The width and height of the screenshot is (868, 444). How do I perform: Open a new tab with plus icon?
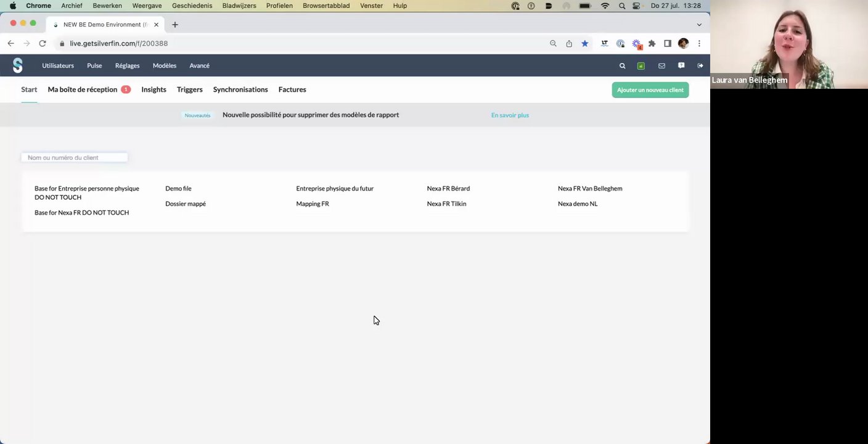click(175, 25)
